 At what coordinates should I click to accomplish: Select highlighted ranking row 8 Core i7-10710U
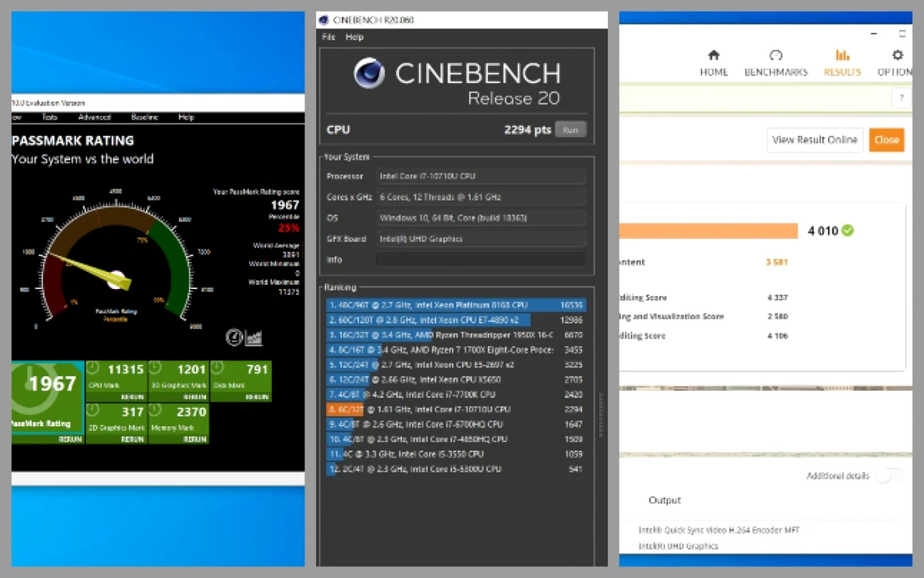pyautogui.click(x=455, y=409)
